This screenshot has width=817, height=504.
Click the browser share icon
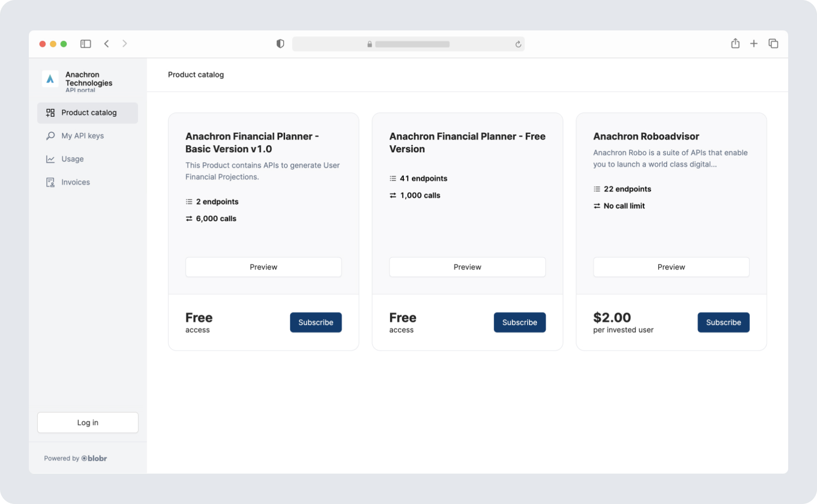tap(735, 43)
